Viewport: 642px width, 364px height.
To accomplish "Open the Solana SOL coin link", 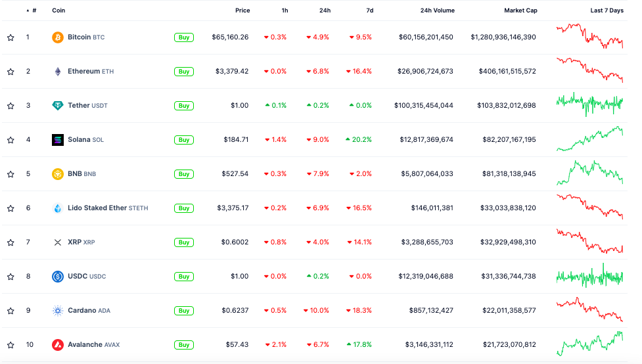I will (85, 140).
